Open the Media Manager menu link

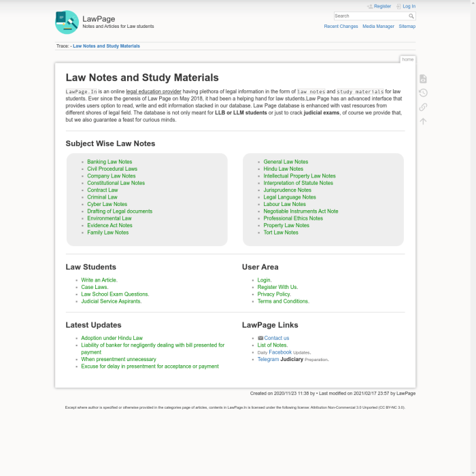coord(378,27)
